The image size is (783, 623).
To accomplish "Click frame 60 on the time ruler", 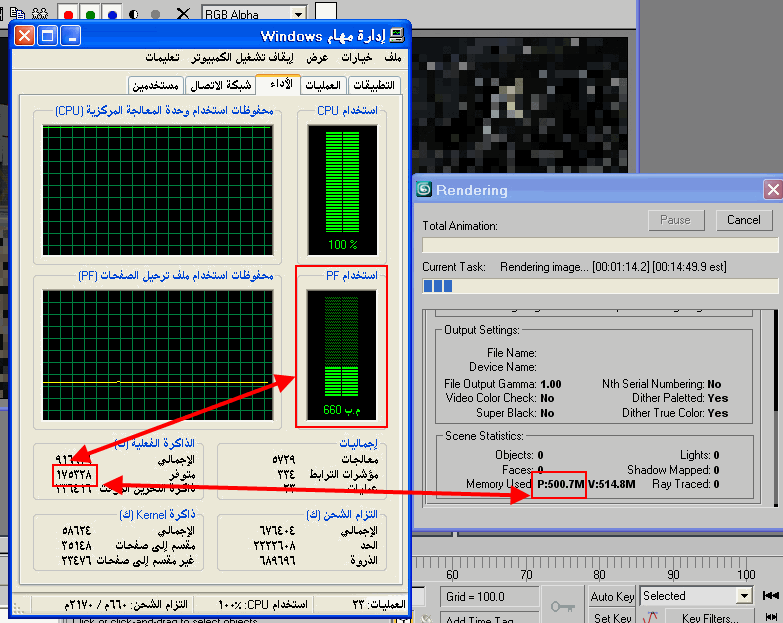I will pos(452,575).
